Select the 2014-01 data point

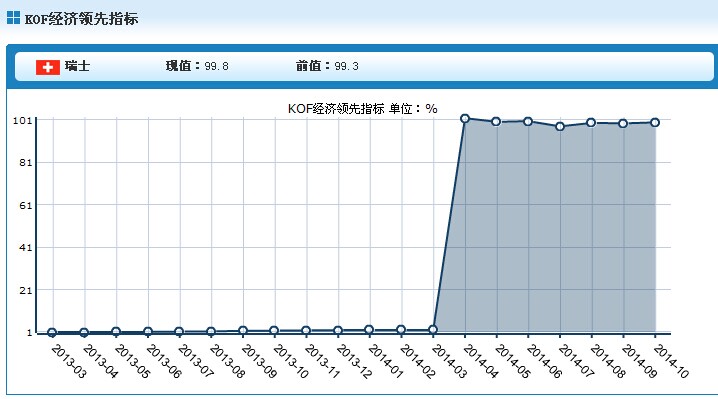(370, 330)
